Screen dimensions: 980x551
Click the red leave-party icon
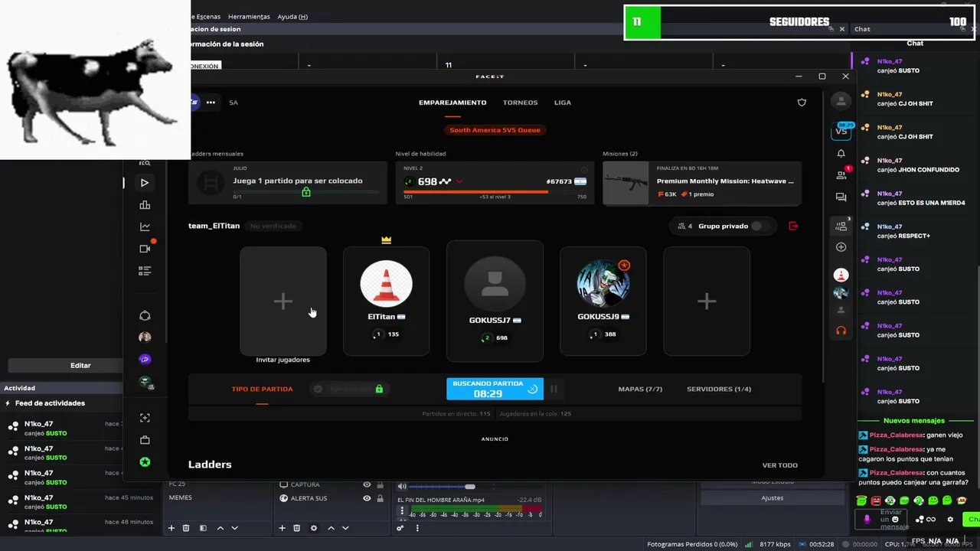[x=793, y=226]
